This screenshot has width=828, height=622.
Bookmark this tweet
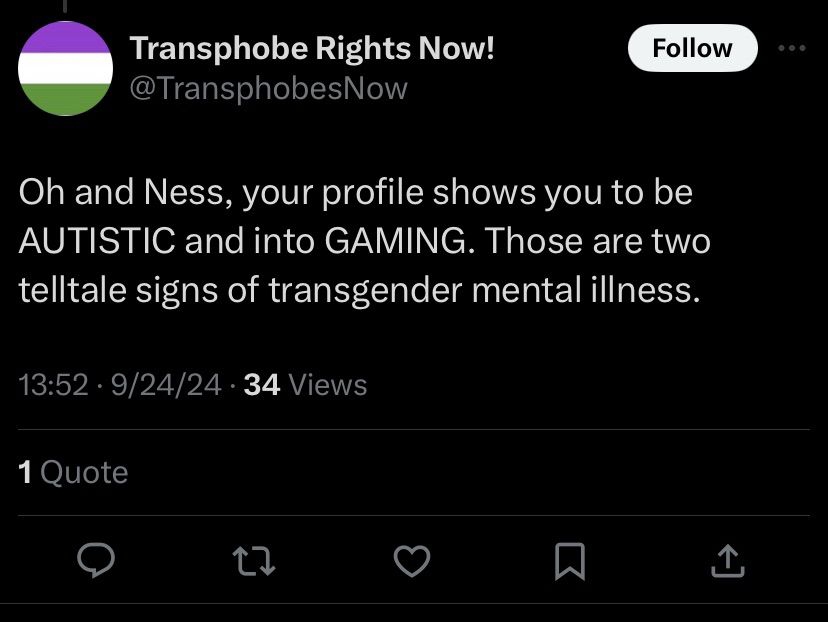pyautogui.click(x=569, y=563)
